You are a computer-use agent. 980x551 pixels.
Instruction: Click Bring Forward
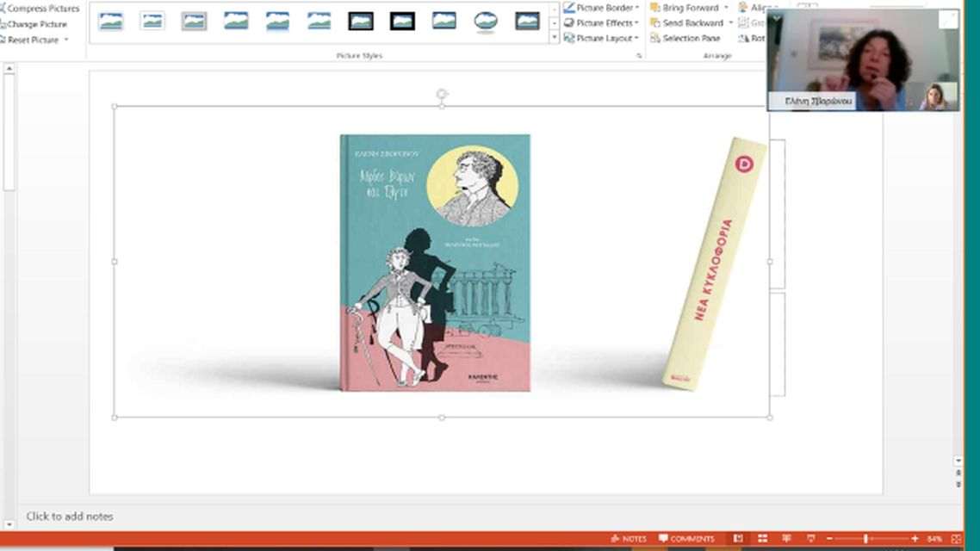(x=685, y=8)
